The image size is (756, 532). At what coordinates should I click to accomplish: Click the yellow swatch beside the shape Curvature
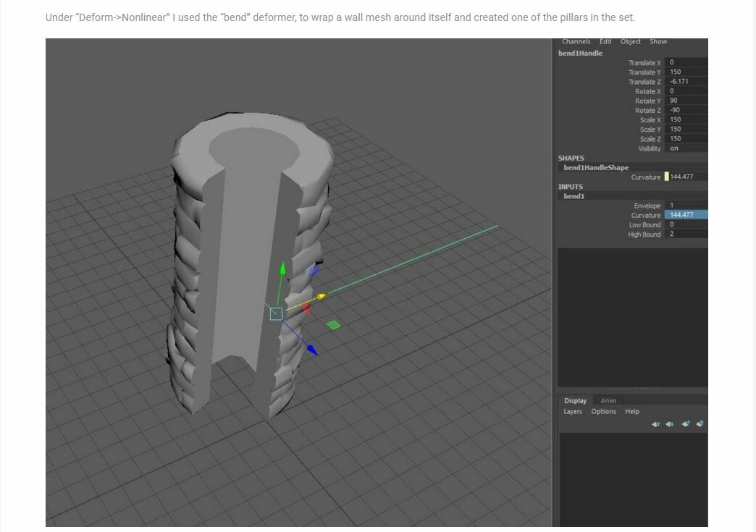pyautogui.click(x=667, y=177)
